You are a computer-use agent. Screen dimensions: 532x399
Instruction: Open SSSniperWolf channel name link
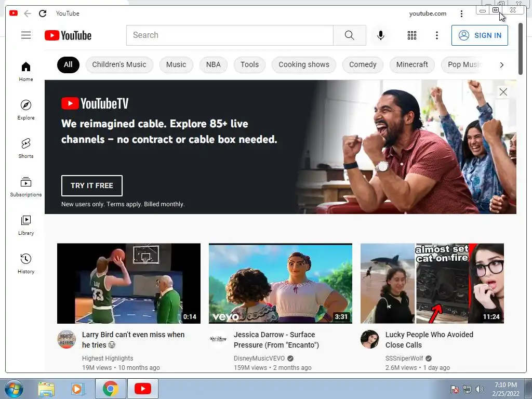pyautogui.click(x=404, y=358)
